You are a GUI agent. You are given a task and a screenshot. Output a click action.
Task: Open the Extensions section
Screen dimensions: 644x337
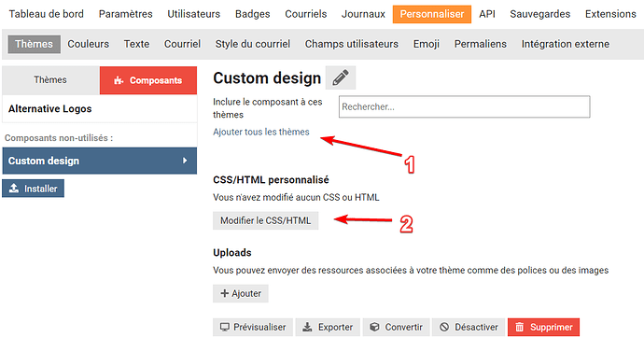tap(610, 14)
